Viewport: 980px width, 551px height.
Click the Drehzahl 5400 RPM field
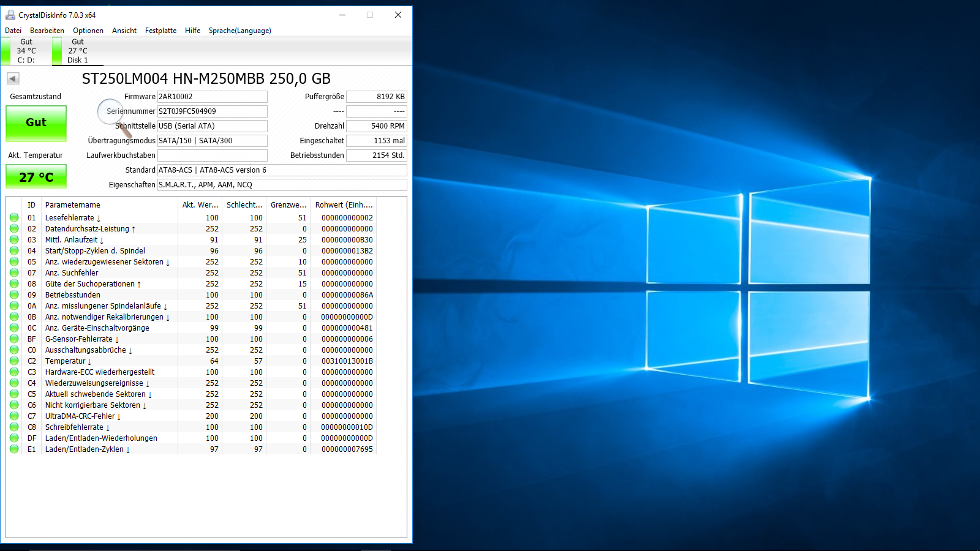377,126
